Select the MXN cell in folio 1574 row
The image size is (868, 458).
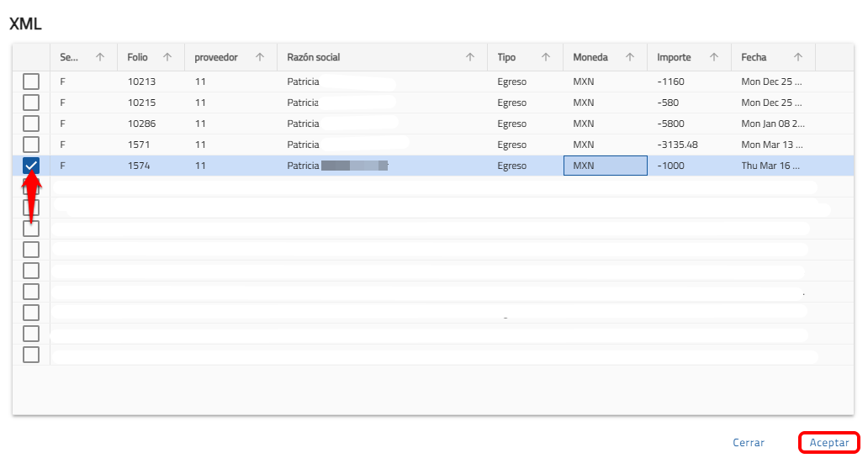[x=605, y=166]
